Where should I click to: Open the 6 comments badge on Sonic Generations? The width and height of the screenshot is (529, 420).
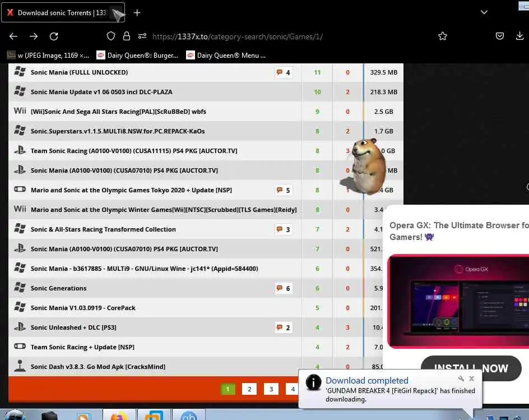click(x=284, y=288)
